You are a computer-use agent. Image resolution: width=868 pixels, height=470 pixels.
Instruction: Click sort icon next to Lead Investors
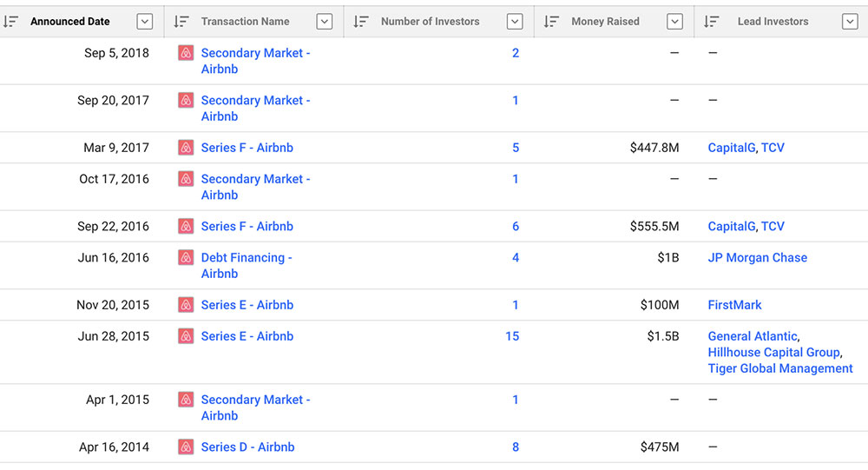[x=711, y=22]
